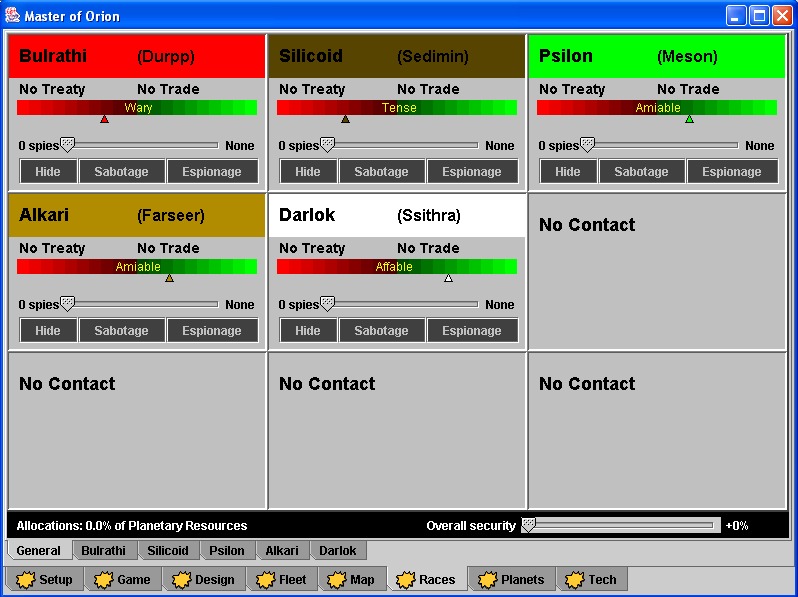Click the star icon on the Planets tab

[x=487, y=579]
